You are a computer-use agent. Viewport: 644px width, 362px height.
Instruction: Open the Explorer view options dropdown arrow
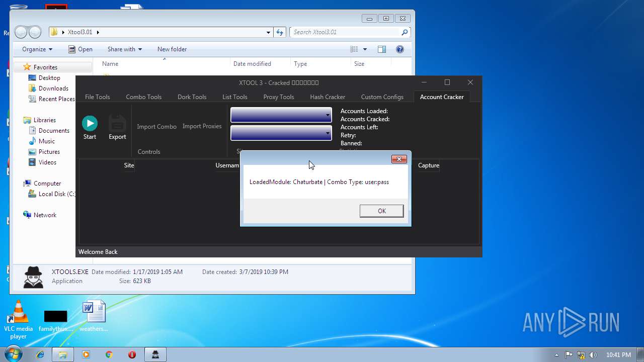[365, 49]
